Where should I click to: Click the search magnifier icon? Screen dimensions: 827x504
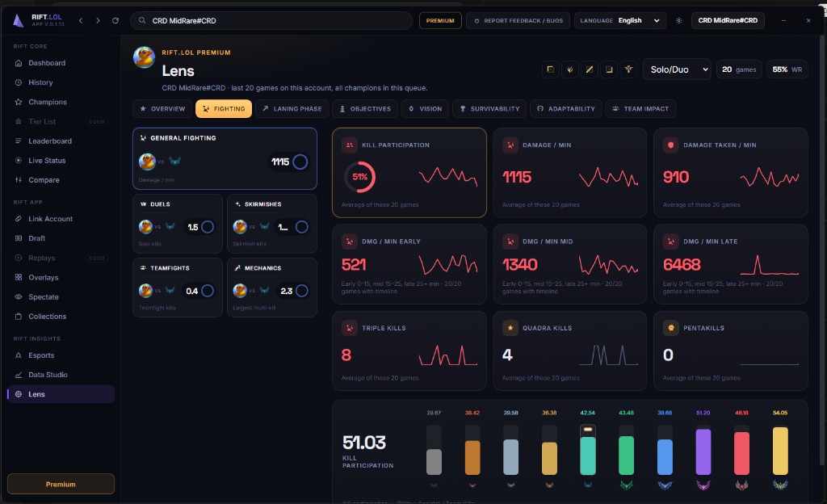coord(142,20)
